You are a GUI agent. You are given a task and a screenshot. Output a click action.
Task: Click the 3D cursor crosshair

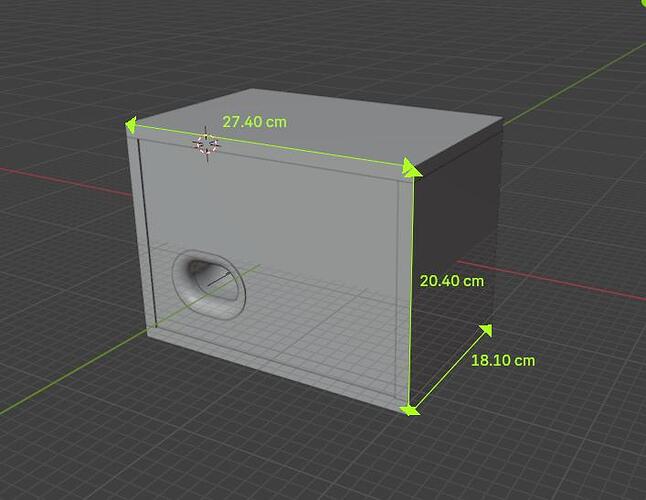coord(205,145)
